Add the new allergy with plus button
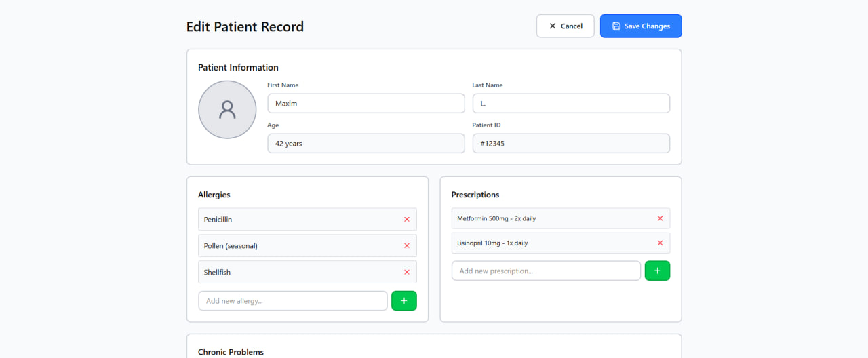 (x=404, y=300)
